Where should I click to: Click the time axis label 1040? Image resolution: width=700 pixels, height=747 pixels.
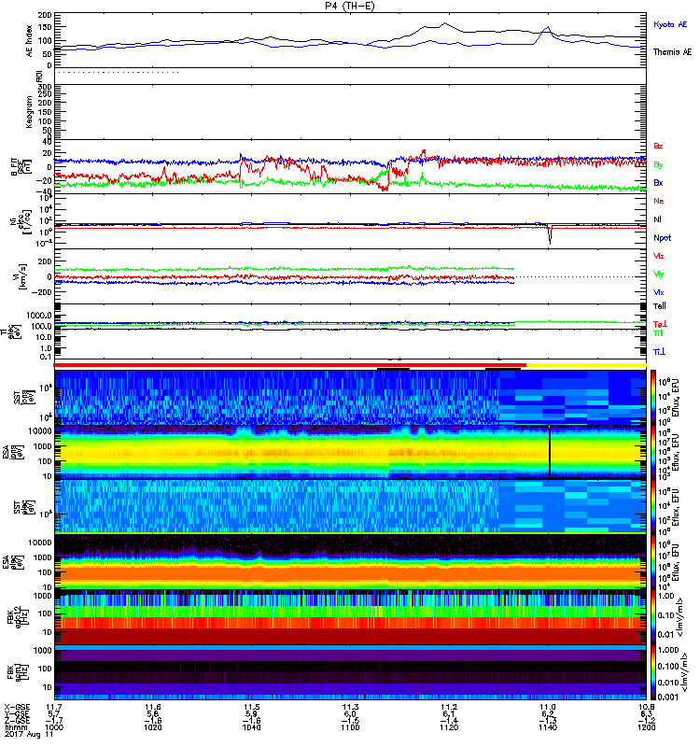tap(251, 727)
